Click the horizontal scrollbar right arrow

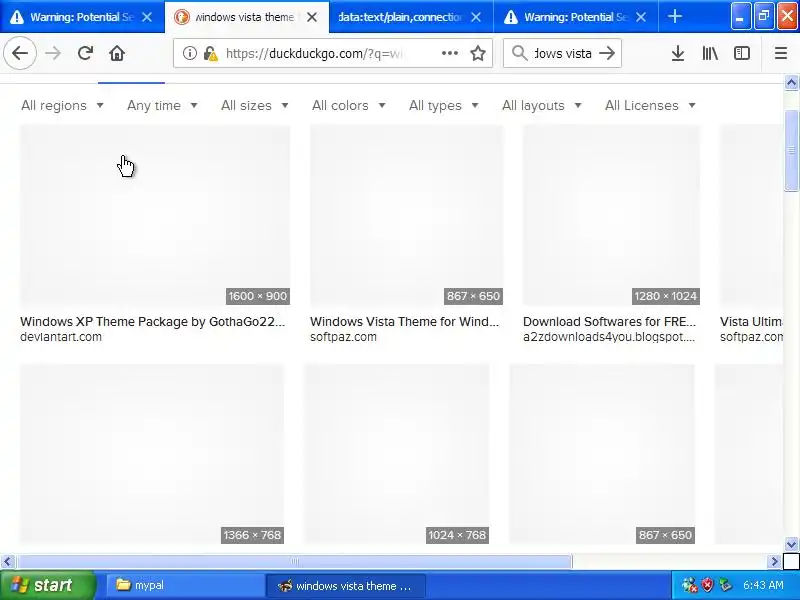coord(774,562)
